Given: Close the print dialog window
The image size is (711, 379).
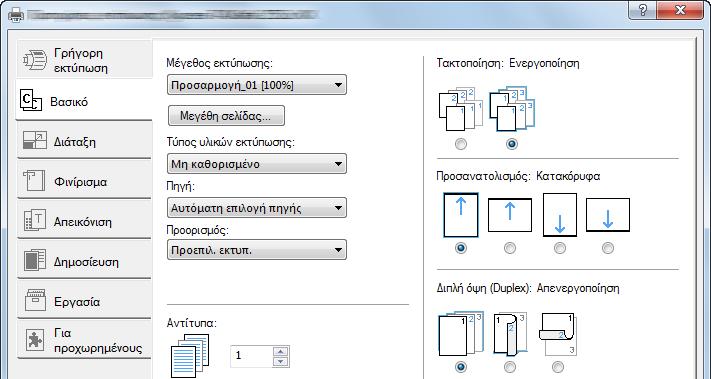Looking at the screenshot, I should click(x=679, y=10).
